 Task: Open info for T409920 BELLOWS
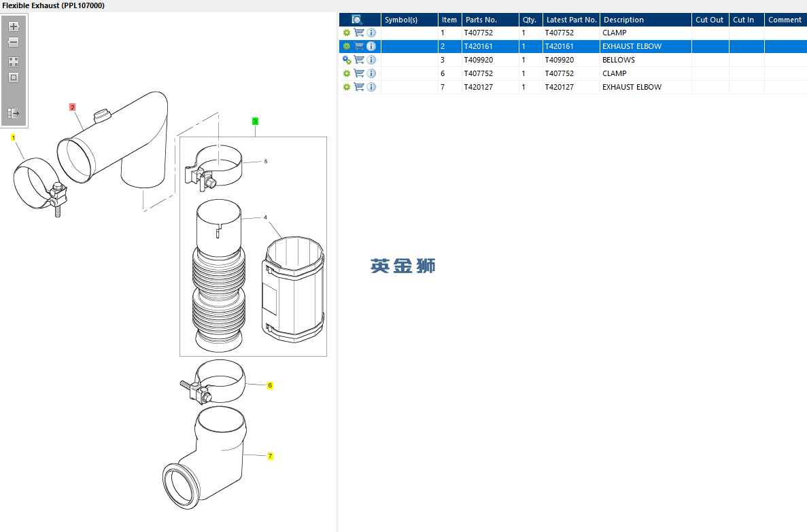371,60
